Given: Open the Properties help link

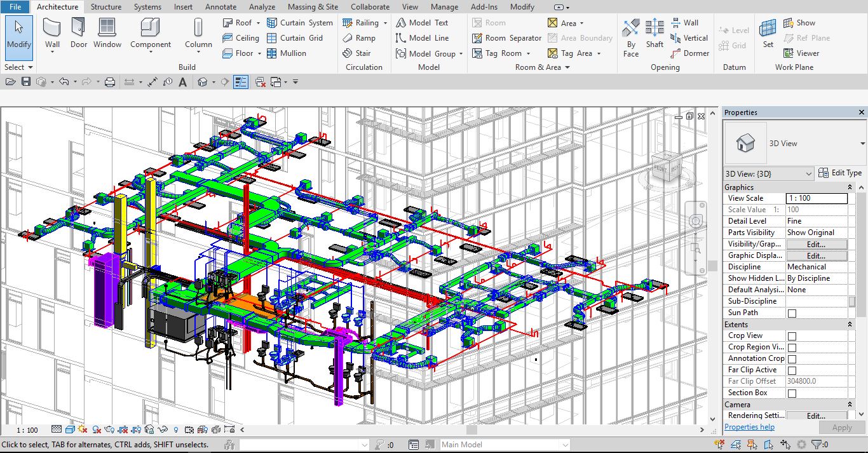Looking at the screenshot, I should [x=749, y=427].
